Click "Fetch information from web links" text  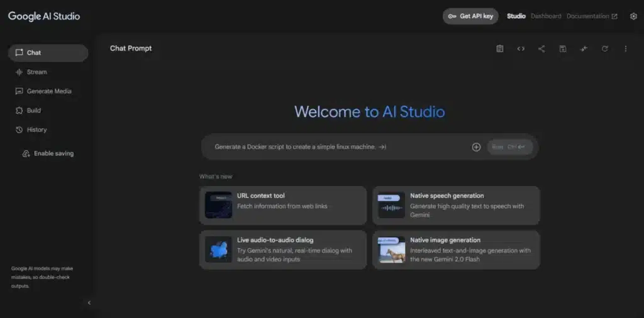tap(282, 206)
